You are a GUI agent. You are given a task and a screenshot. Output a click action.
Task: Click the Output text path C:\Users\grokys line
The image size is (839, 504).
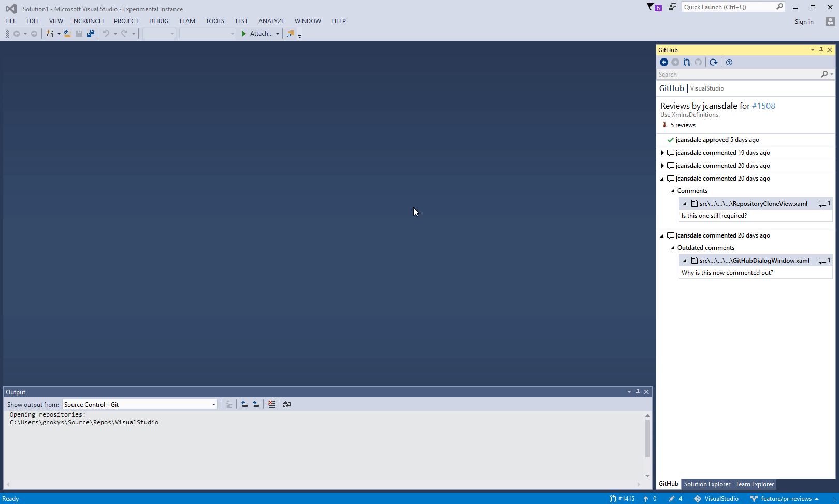(84, 422)
